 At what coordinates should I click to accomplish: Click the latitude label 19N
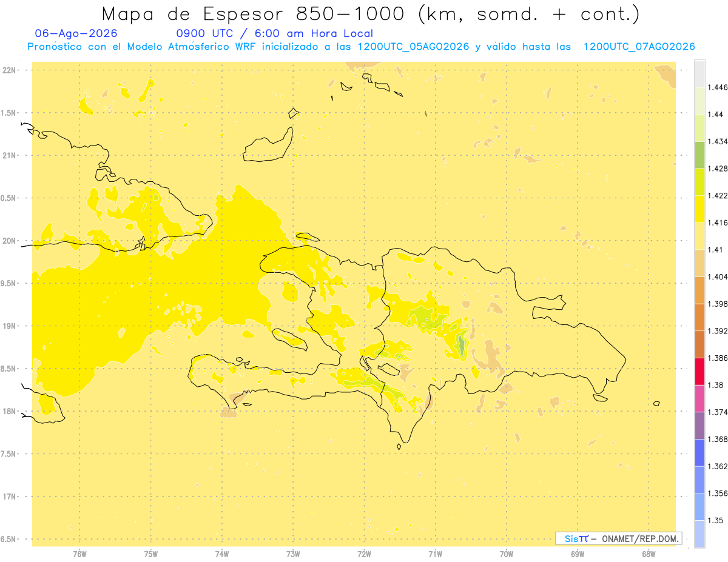9,326
